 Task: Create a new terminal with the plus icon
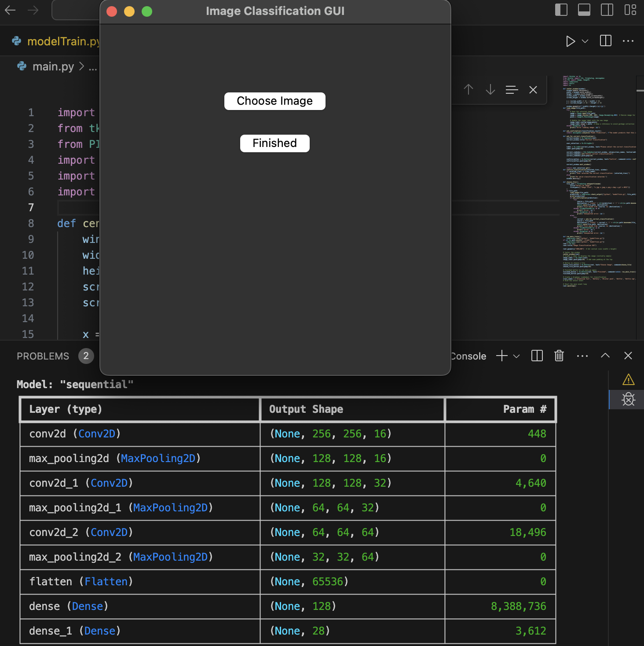[x=501, y=356]
